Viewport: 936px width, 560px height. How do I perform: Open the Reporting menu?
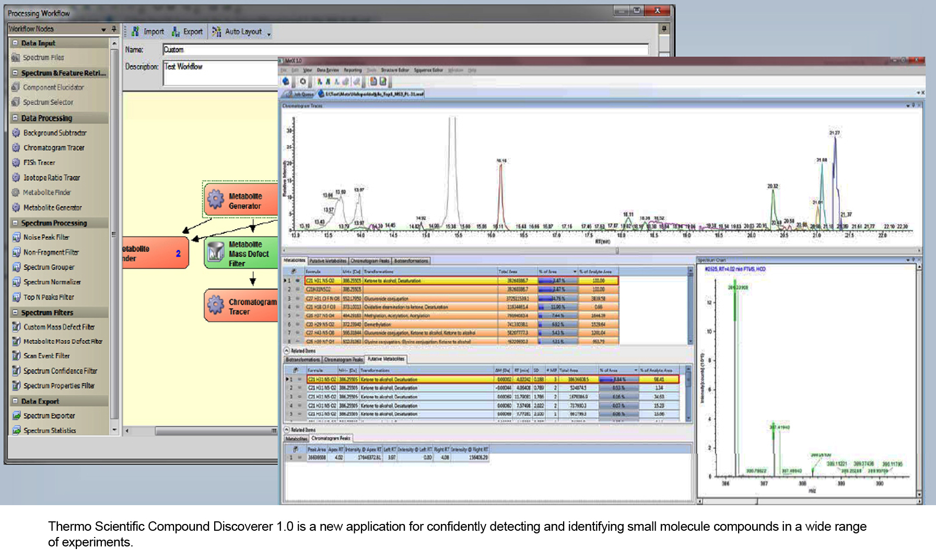(x=353, y=70)
